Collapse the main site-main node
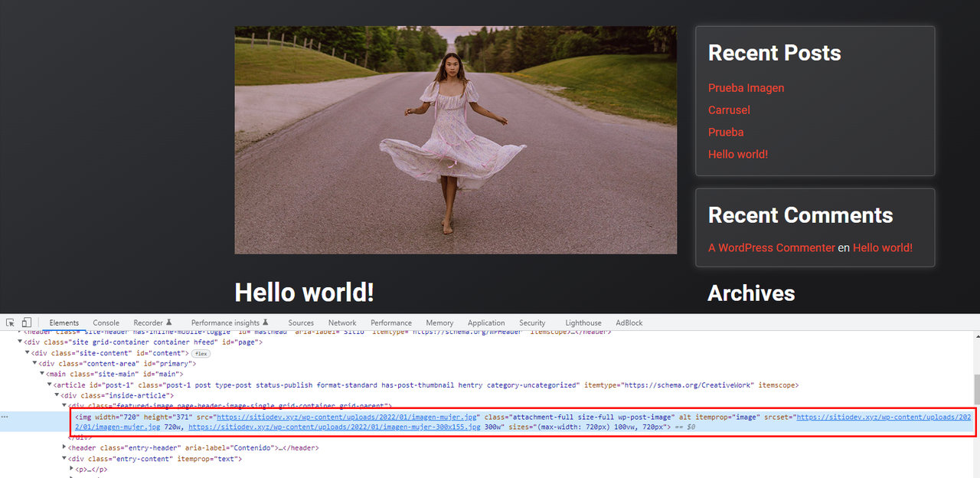Viewport: 980px width, 478px height. point(42,374)
